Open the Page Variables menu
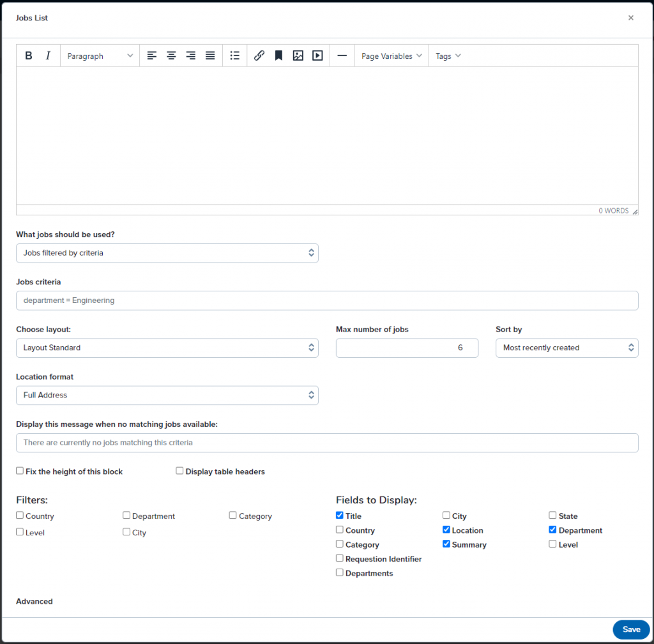 coord(392,56)
